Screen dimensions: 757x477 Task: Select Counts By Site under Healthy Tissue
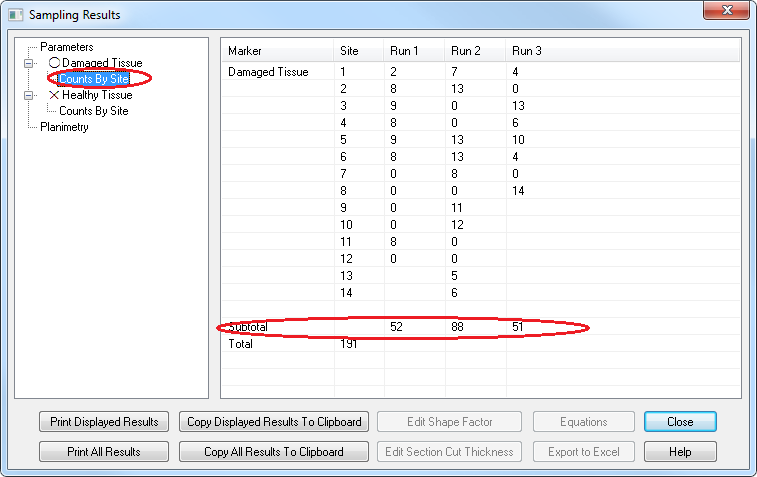93,111
